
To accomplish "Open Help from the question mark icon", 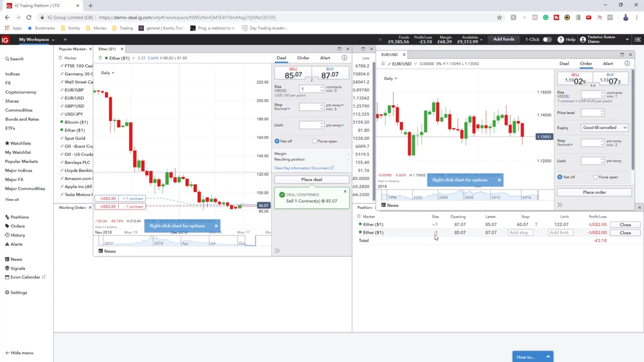I will (x=560, y=40).
